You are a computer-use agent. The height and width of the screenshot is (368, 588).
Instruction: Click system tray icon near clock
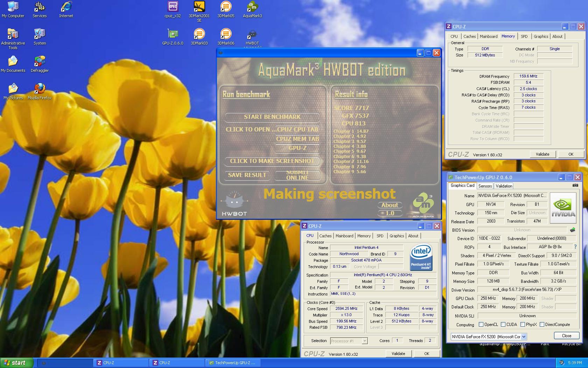[561, 363]
